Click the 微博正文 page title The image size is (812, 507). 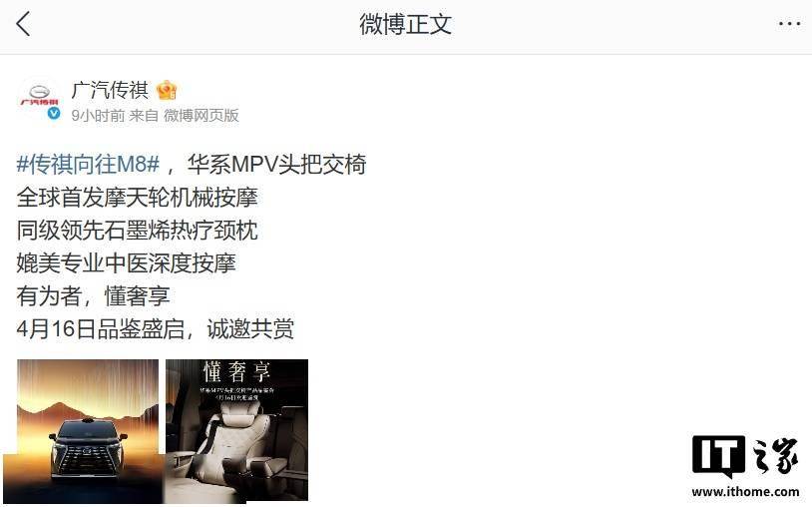405,24
